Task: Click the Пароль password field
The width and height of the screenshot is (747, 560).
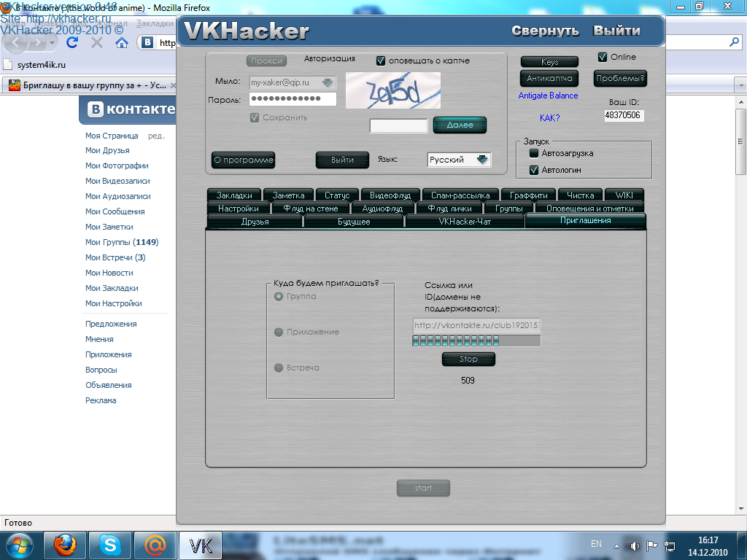Action: 293,98
